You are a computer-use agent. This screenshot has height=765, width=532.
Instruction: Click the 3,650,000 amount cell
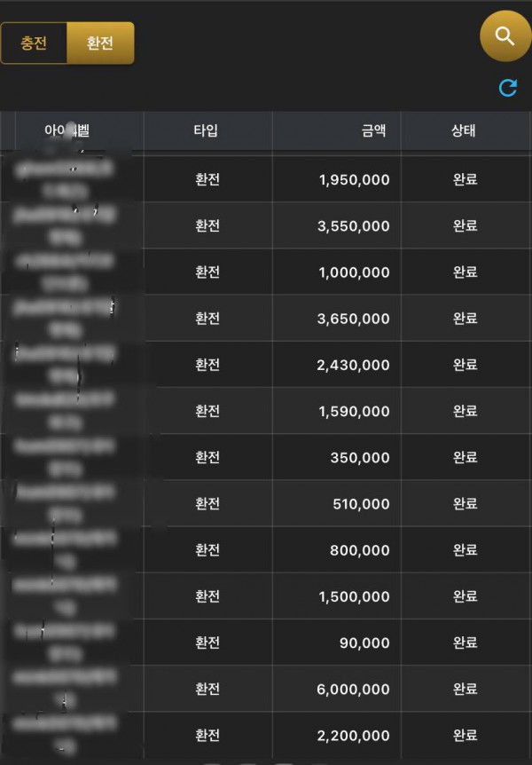pos(354,319)
